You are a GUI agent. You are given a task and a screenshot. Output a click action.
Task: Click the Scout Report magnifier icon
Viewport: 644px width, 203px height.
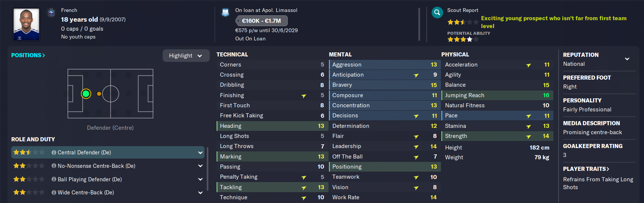click(x=437, y=13)
